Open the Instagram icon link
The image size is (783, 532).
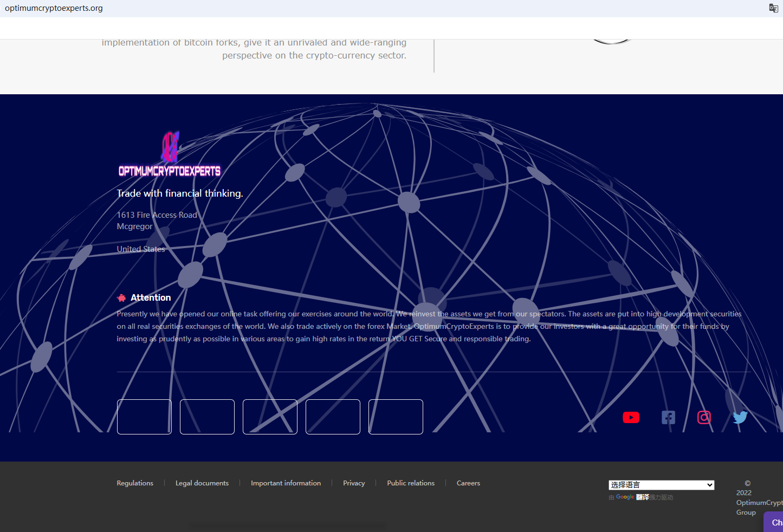coord(704,417)
